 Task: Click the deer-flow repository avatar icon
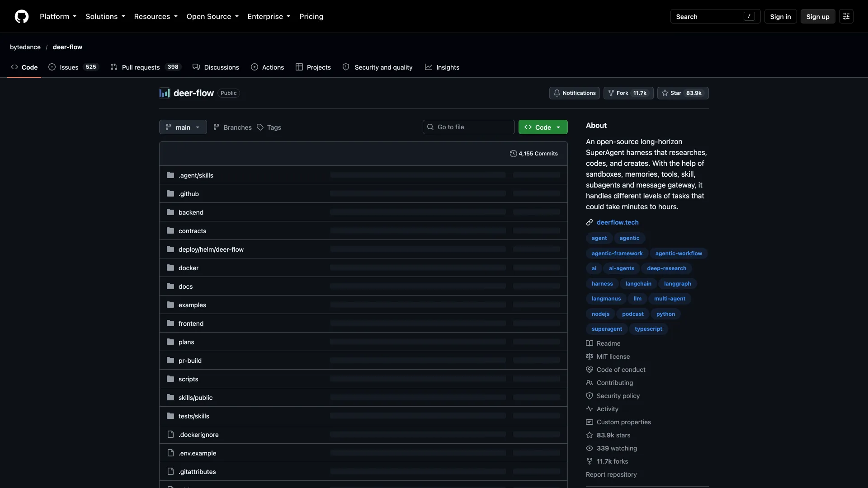pos(165,93)
